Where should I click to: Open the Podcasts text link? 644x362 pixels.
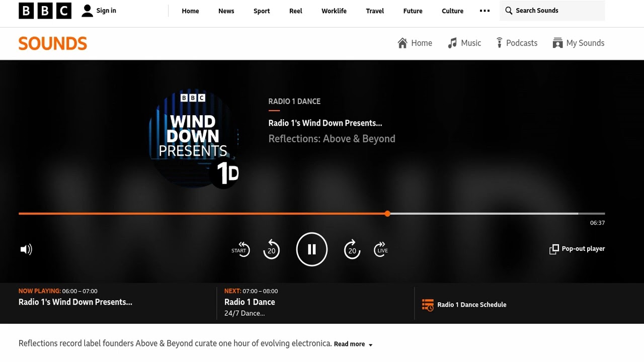(x=522, y=43)
